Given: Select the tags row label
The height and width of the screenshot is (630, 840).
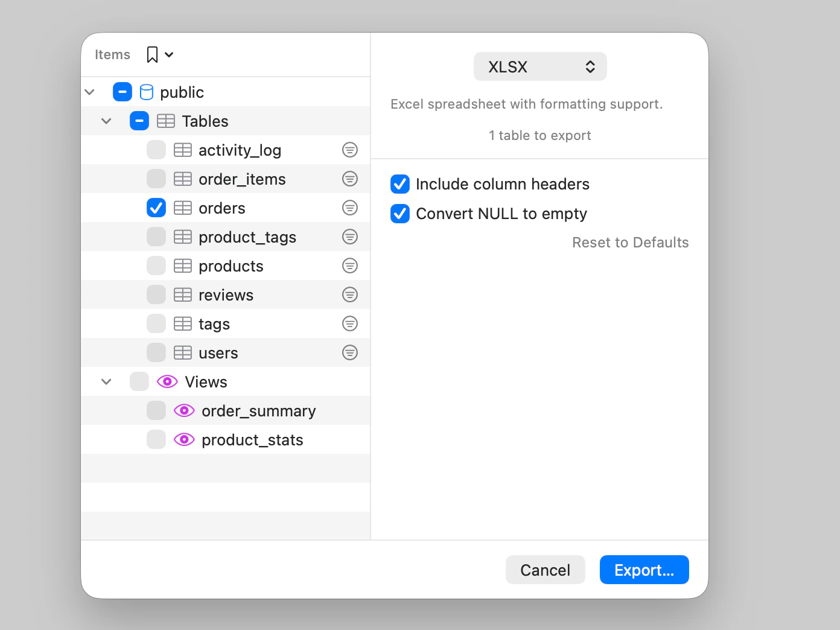Looking at the screenshot, I should 214,325.
